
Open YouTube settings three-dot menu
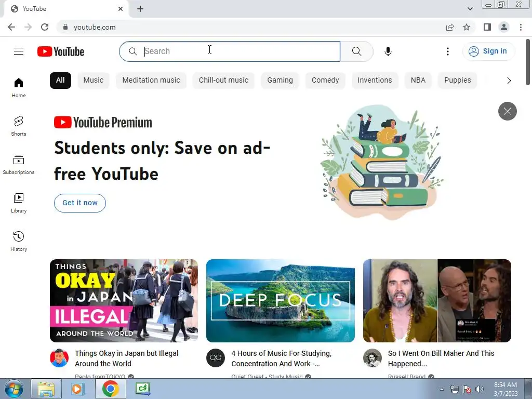tap(447, 51)
